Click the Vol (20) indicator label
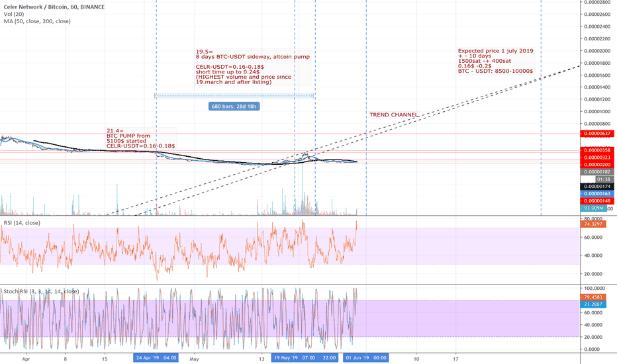This screenshot has width=617, height=364. coord(14,14)
